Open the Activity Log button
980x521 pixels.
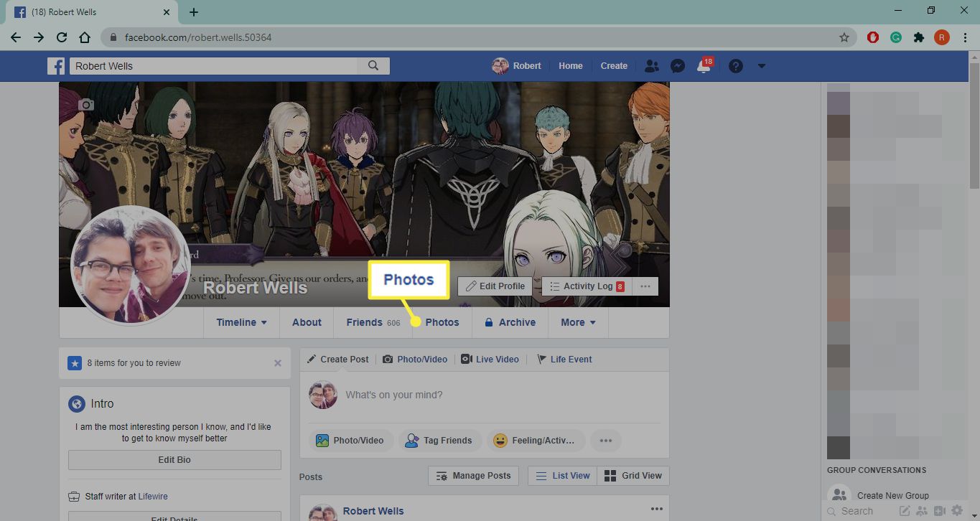(x=587, y=286)
